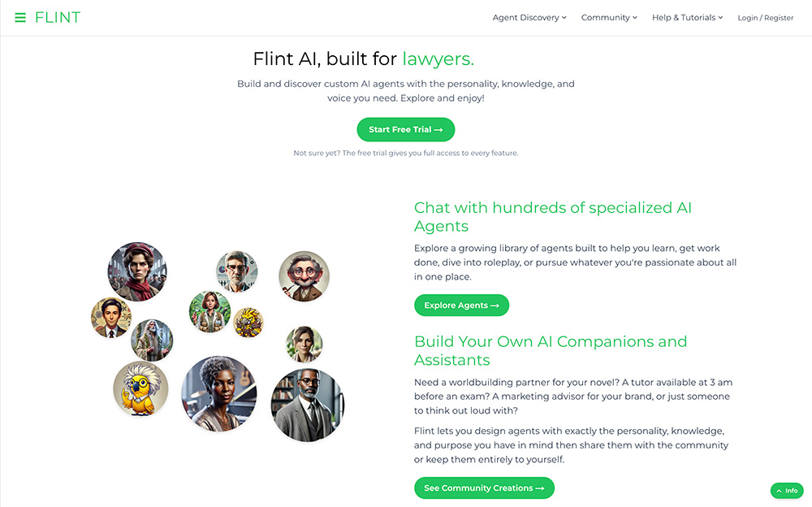
Task: Select the glasses man with charts avatar
Action: pos(236,271)
